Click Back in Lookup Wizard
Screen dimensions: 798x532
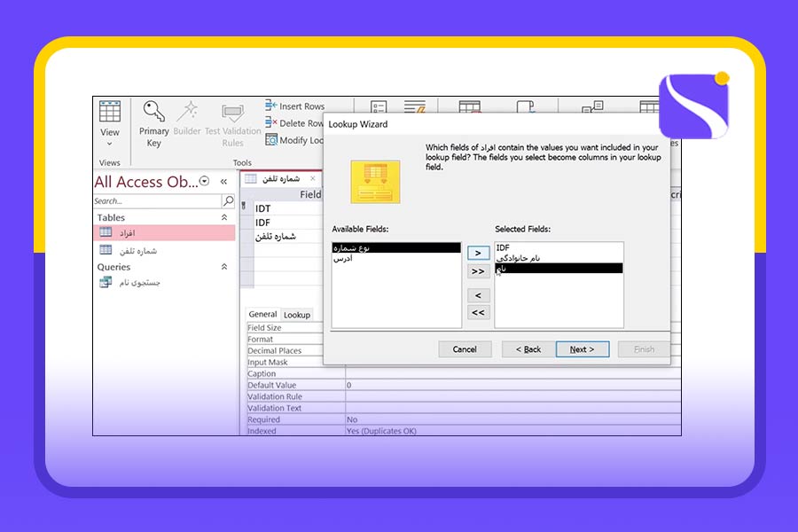tap(528, 349)
